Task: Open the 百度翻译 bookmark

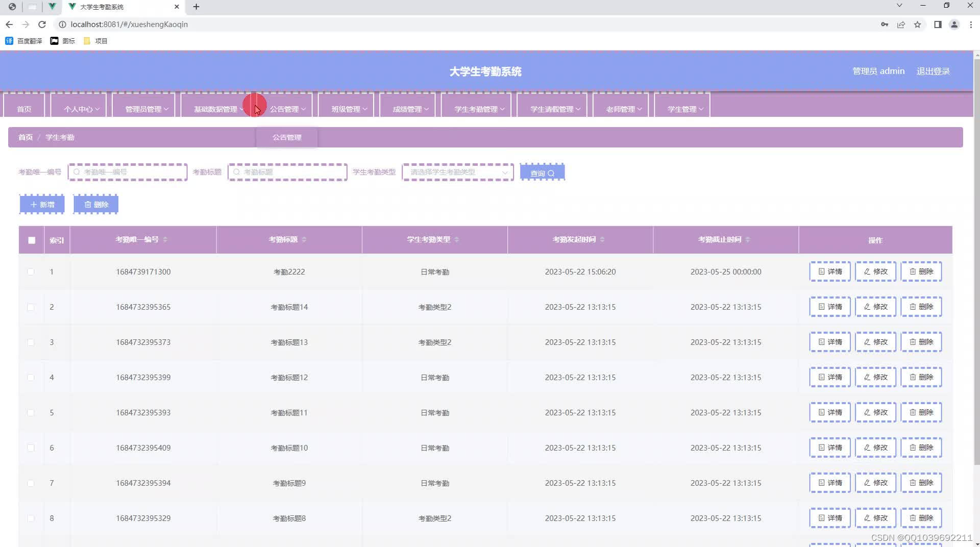Action: click(x=23, y=41)
